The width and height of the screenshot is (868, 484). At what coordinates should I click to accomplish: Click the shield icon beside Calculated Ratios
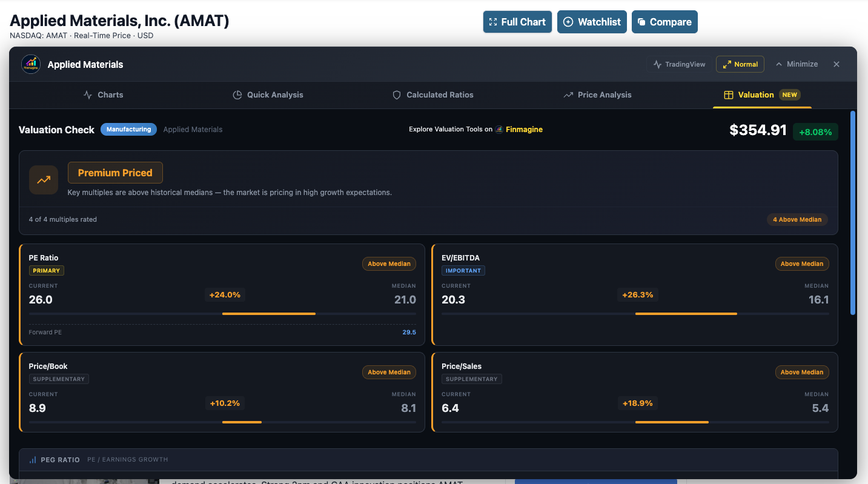[x=396, y=94]
